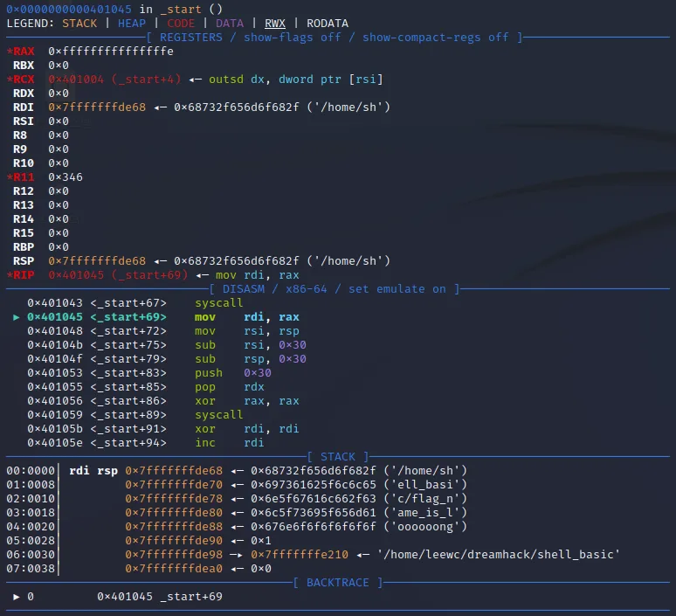This screenshot has height=616, width=676.
Task: Select the RBP register value 0x0
Action: 59,246
